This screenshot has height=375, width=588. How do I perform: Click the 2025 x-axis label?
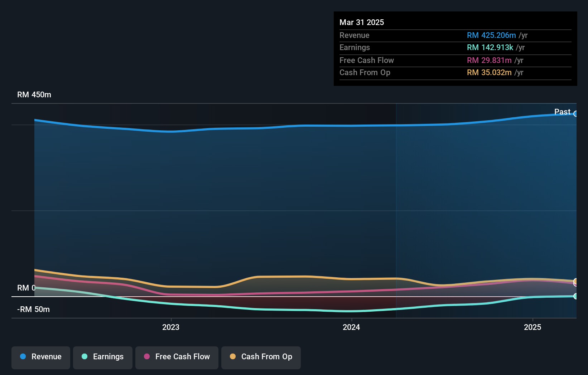click(532, 327)
